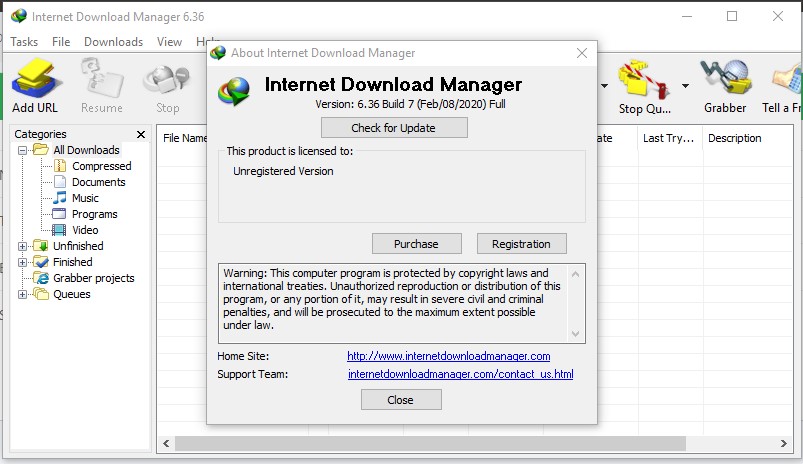The image size is (803, 464).
Task: Click the Add URL toolbar icon
Action: pos(35,78)
